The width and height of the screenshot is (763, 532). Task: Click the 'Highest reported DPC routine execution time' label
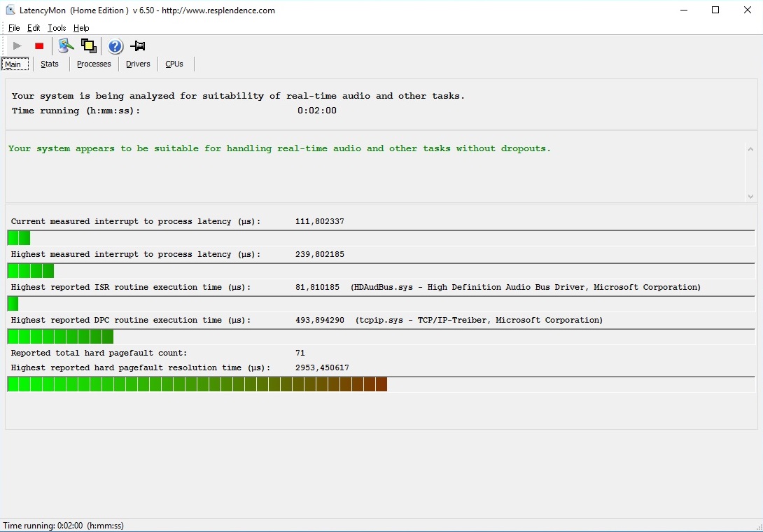[x=131, y=321]
